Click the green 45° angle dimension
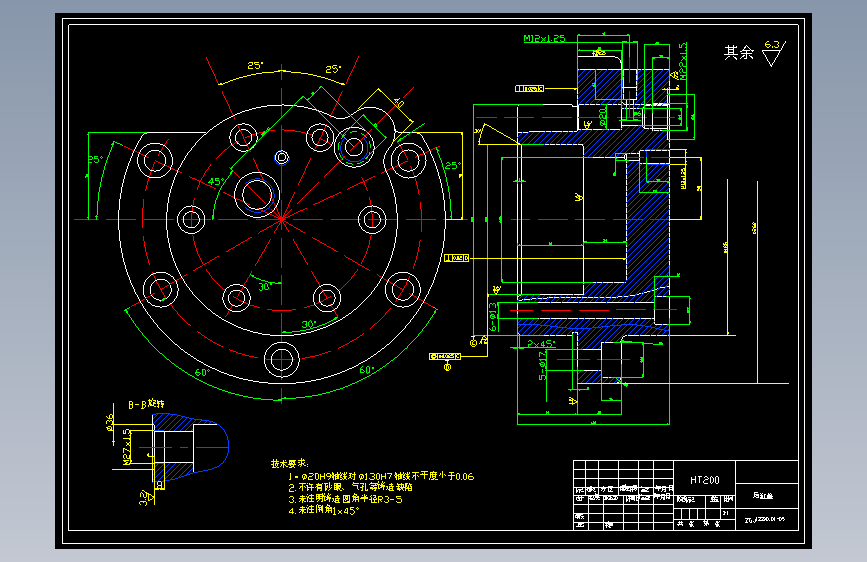 click(x=216, y=181)
